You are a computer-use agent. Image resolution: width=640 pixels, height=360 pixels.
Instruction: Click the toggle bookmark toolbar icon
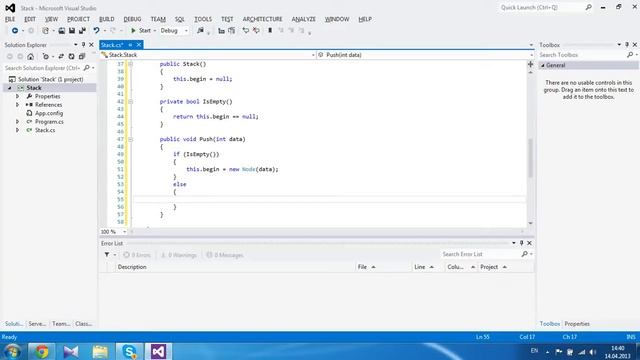pos(270,31)
